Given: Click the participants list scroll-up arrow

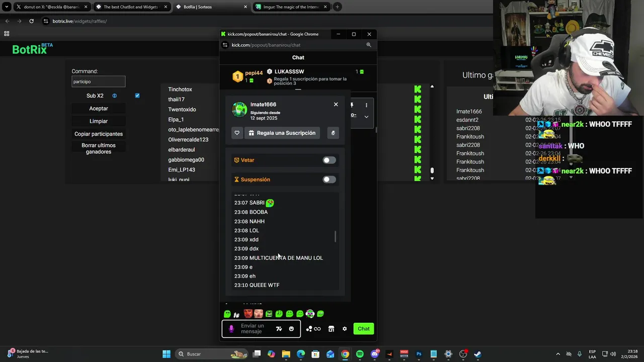Looking at the screenshot, I should 432,86.
